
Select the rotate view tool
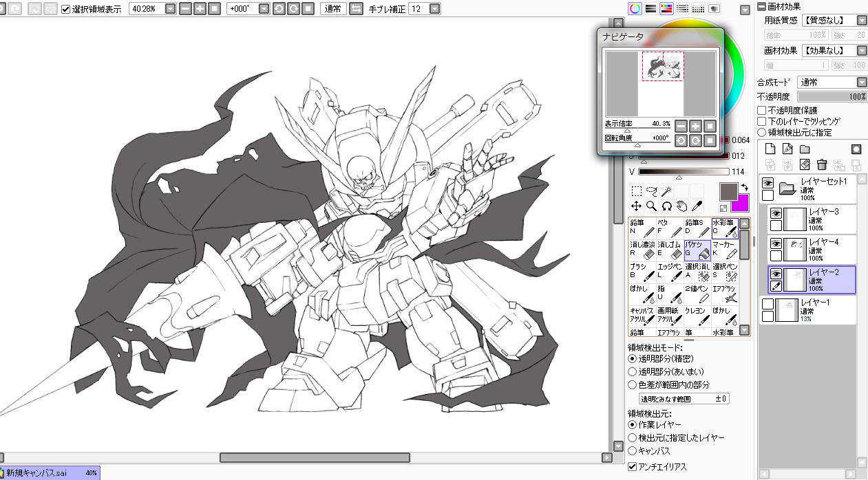click(667, 206)
